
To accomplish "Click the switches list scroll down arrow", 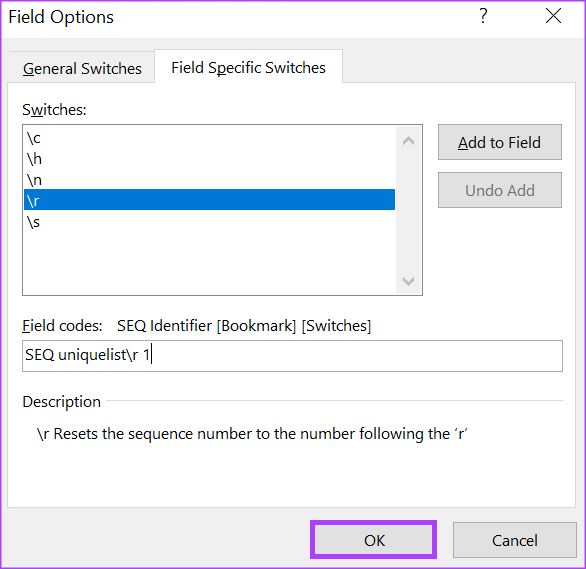I will [x=408, y=281].
